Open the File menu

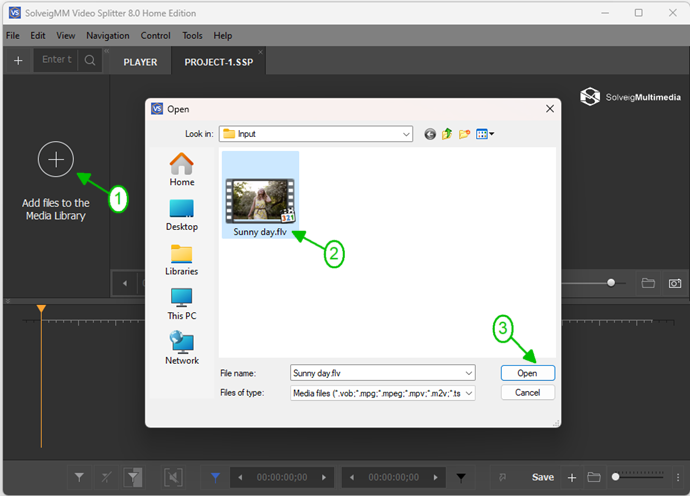click(x=13, y=36)
